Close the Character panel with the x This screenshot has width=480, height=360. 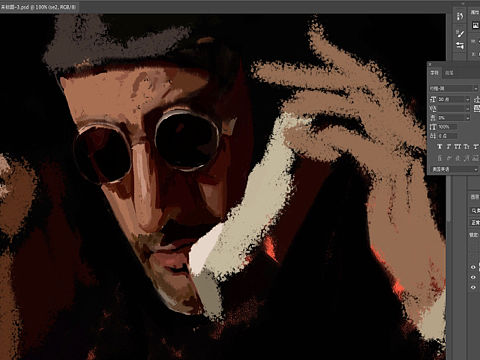coord(430,64)
